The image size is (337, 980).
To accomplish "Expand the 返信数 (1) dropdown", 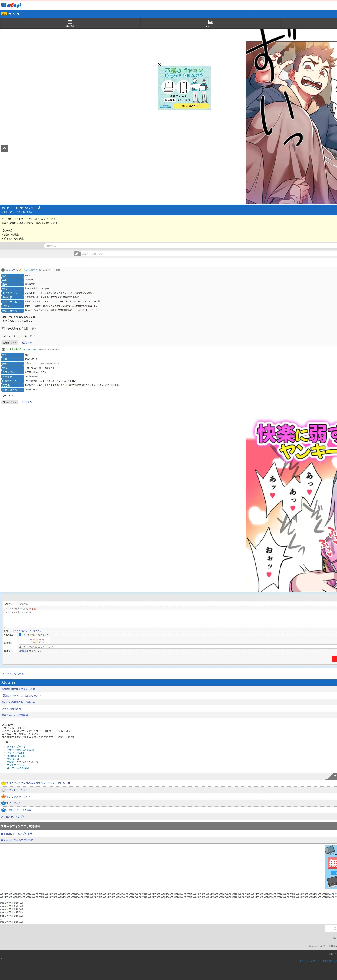I will point(9,342).
